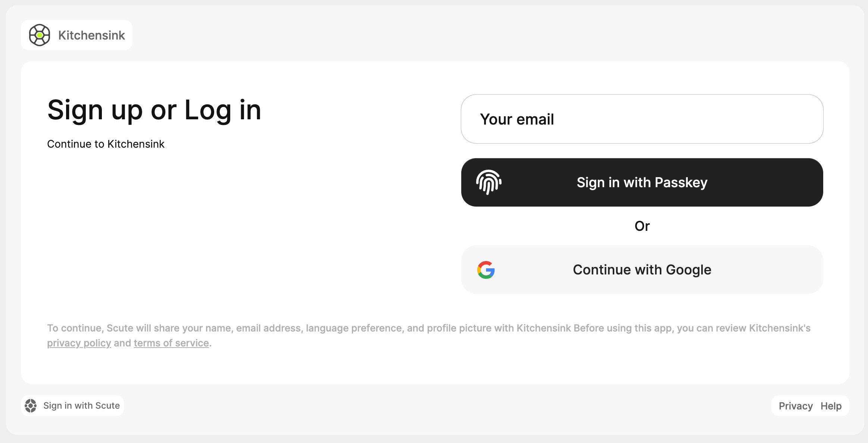
Task: Click the Or divider text
Action: (x=642, y=226)
